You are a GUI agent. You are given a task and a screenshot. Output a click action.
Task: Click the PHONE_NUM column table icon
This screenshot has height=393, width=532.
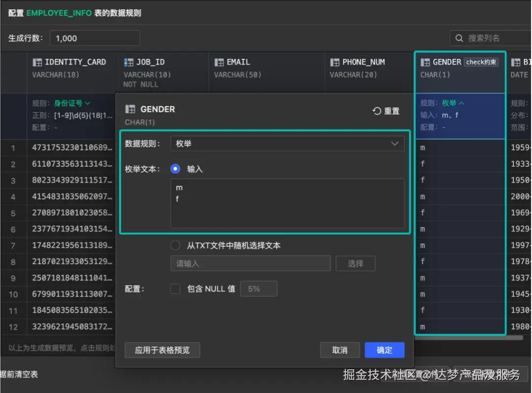coord(334,62)
